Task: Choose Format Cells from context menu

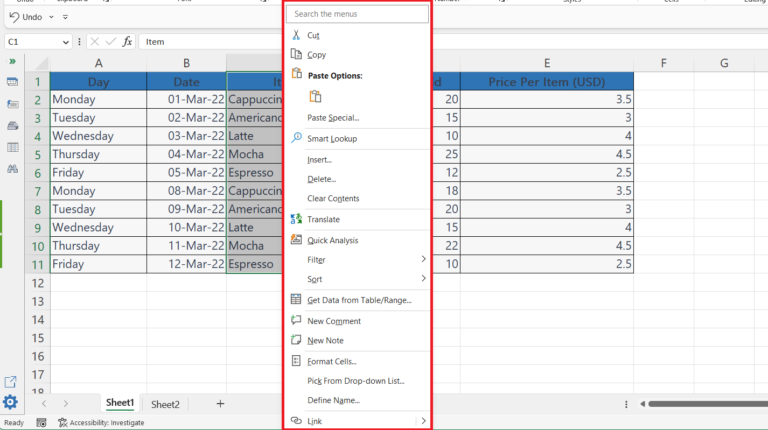Action: click(x=331, y=361)
